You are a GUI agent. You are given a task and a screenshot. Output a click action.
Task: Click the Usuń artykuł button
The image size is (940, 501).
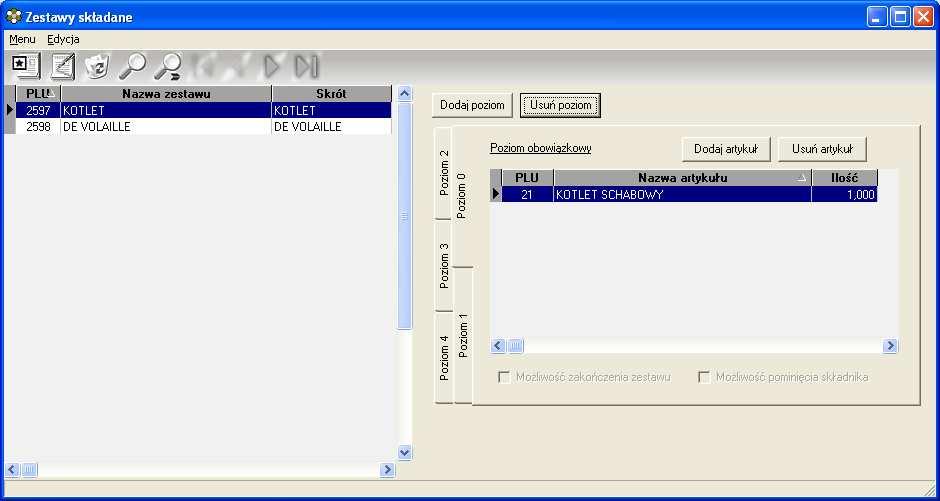pos(822,149)
